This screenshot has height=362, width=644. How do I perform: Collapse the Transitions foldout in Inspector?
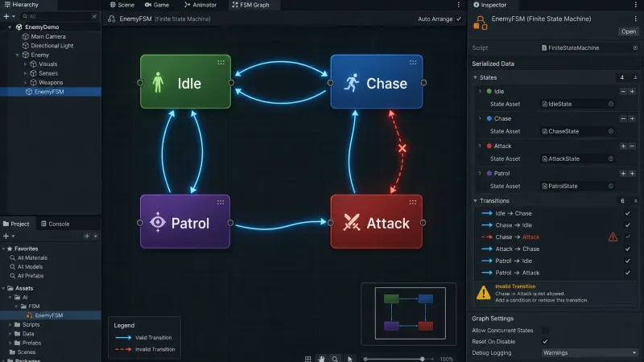tap(475, 201)
